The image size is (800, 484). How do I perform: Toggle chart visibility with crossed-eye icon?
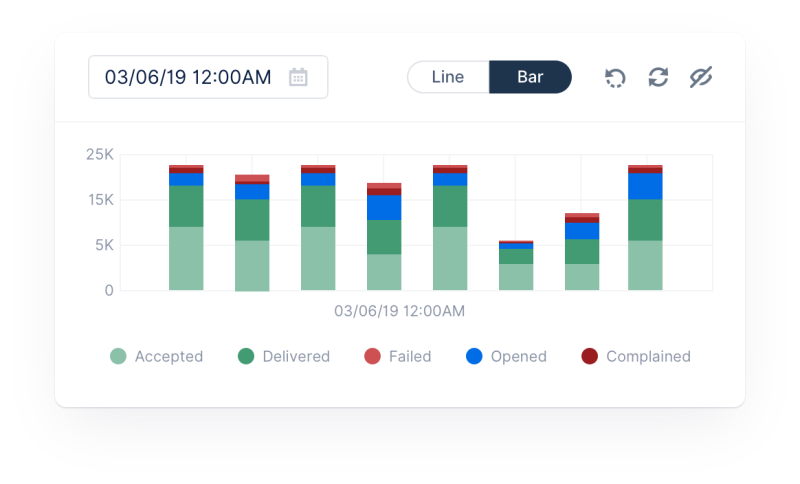click(701, 77)
